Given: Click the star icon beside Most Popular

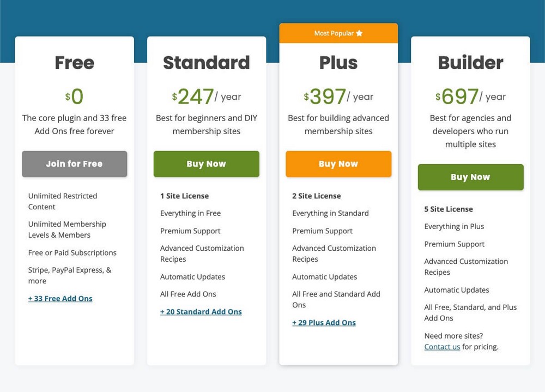Looking at the screenshot, I should point(359,33).
